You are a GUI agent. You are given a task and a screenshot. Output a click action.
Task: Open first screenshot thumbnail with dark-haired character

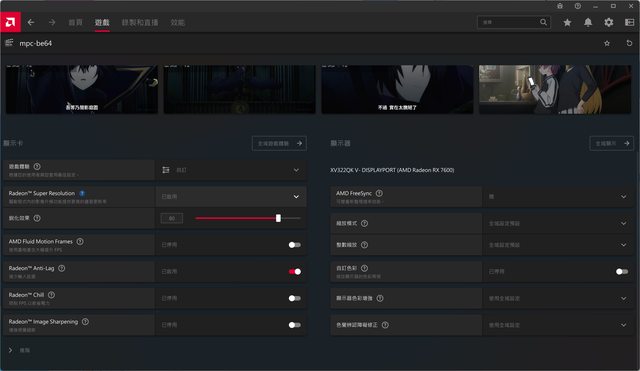(x=82, y=89)
